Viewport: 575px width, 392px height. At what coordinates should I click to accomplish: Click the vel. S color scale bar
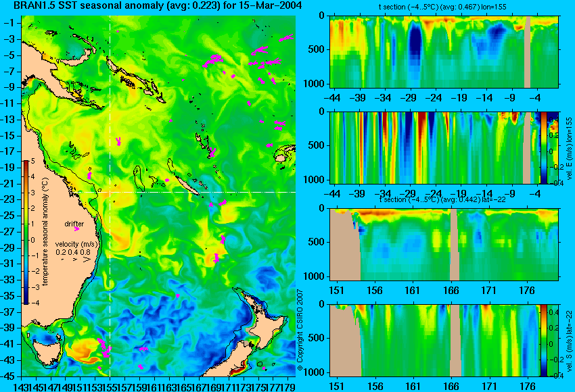(x=543, y=340)
